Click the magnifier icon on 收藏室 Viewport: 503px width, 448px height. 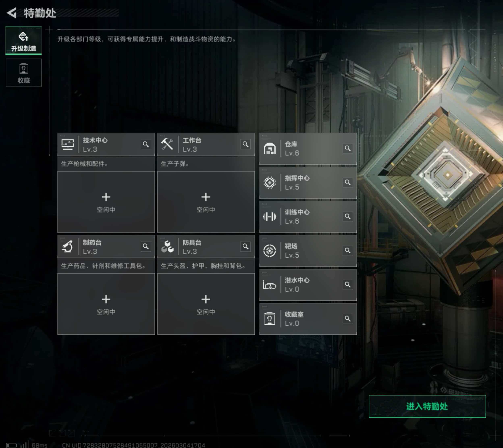click(347, 318)
